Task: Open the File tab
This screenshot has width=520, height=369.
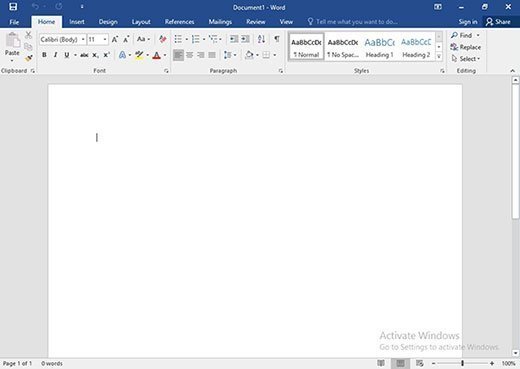Action: 14,22
